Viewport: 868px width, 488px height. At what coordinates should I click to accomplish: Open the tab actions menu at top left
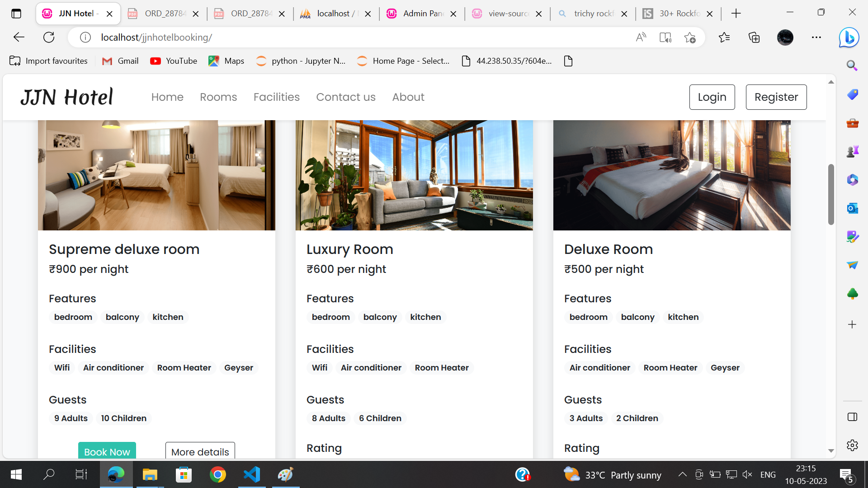point(16,14)
